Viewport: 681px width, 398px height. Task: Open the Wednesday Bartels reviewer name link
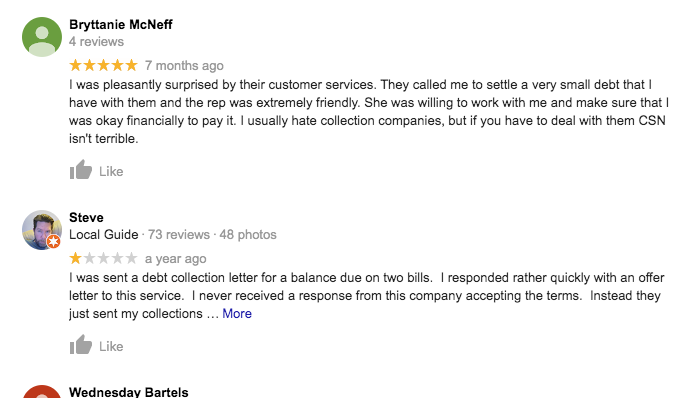(x=129, y=392)
